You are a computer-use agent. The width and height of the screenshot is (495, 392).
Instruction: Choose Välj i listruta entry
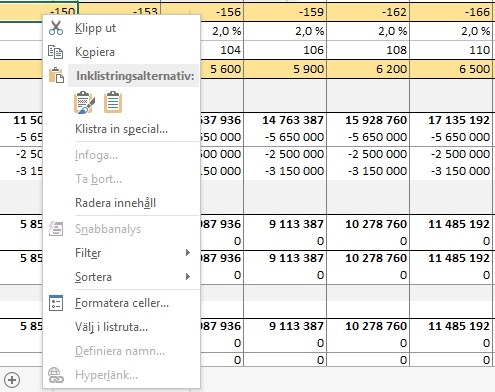122,327
